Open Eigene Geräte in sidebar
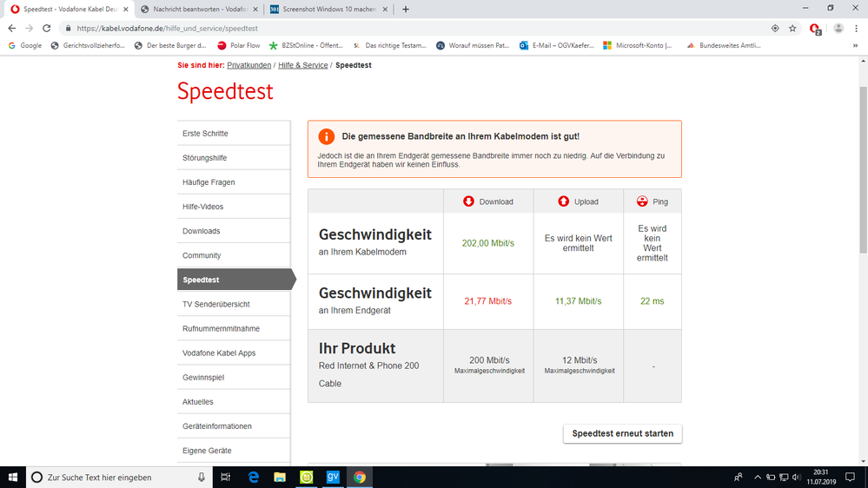This screenshot has height=488, width=868. [x=234, y=450]
